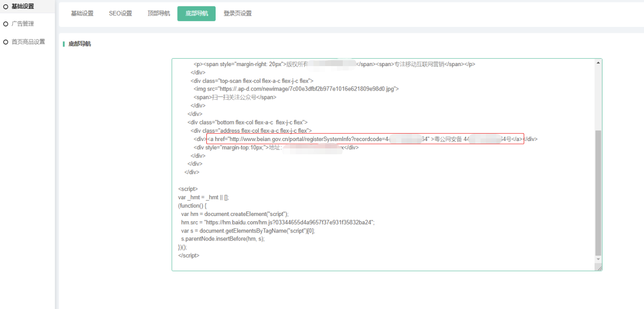
Task: Switch to the SEO设置 tab
Action: click(x=120, y=14)
